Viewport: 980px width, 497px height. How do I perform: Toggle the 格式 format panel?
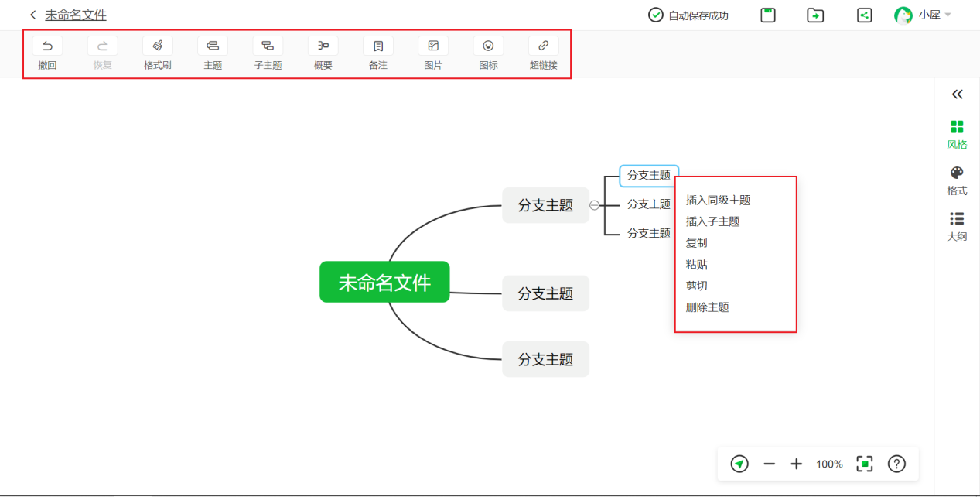point(957,180)
